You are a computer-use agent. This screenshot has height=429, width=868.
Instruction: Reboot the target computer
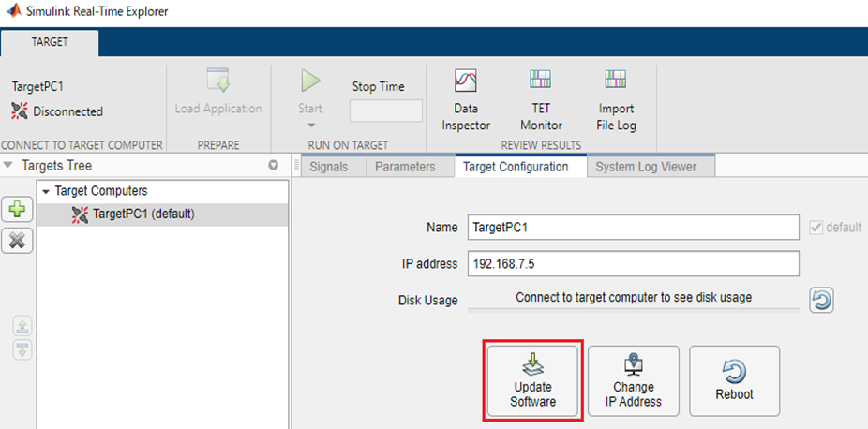pyautogui.click(x=734, y=380)
